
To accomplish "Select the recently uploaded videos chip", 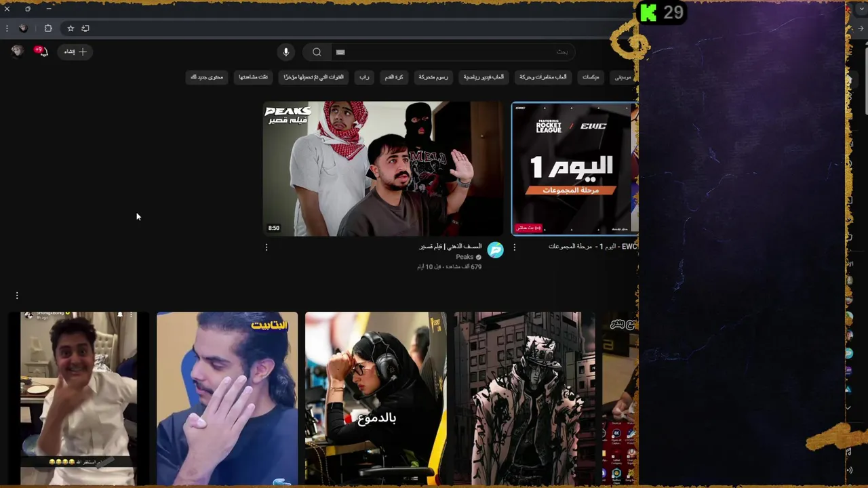I will [313, 77].
